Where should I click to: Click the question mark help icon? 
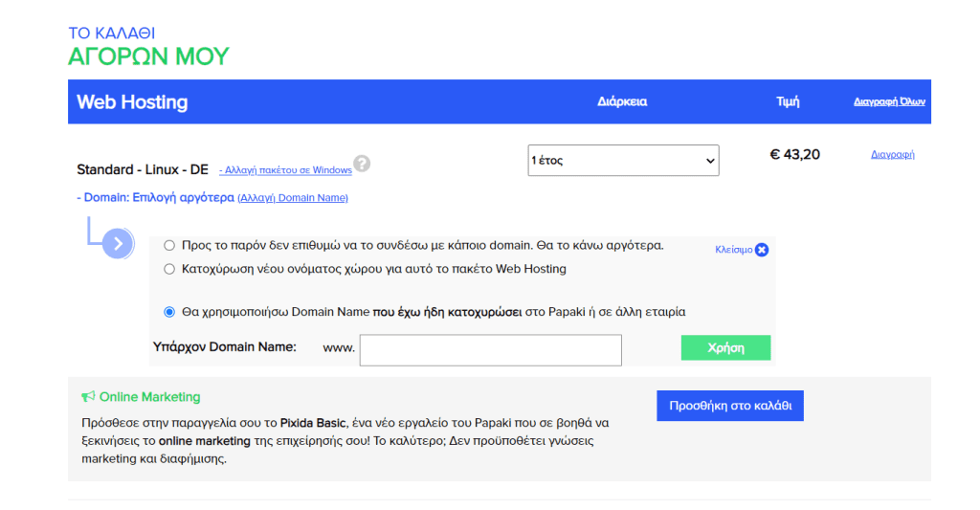click(362, 164)
